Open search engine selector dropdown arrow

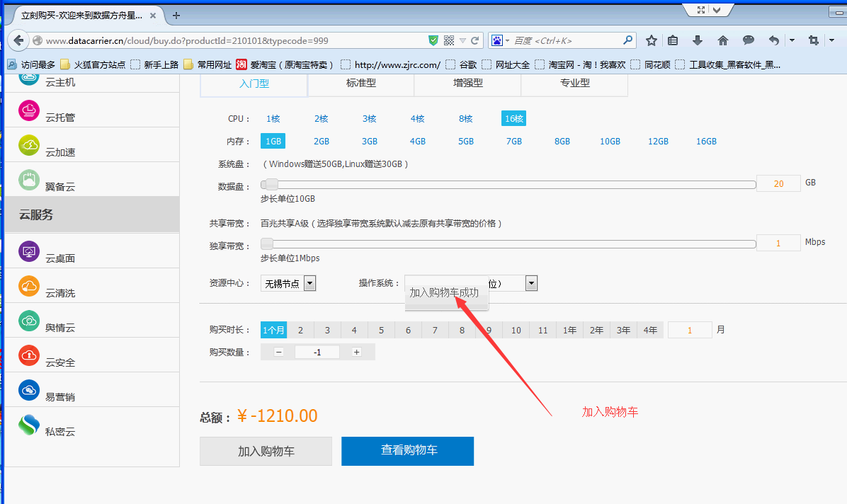click(x=508, y=40)
